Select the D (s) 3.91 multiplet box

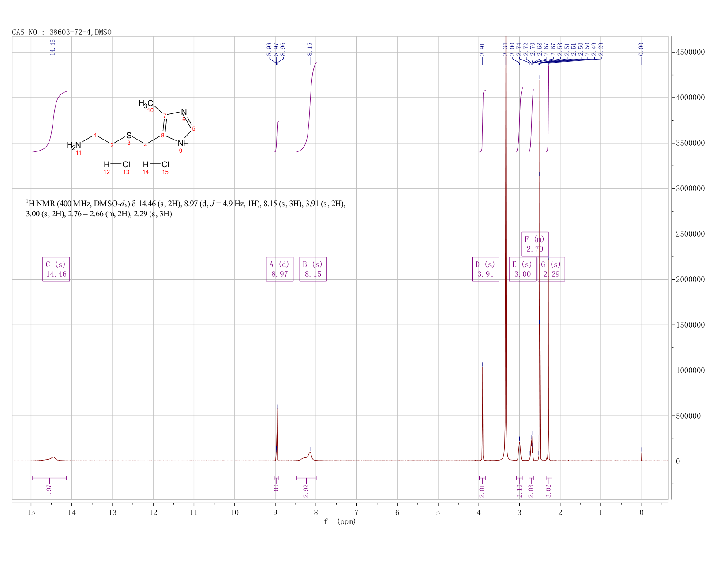(485, 269)
